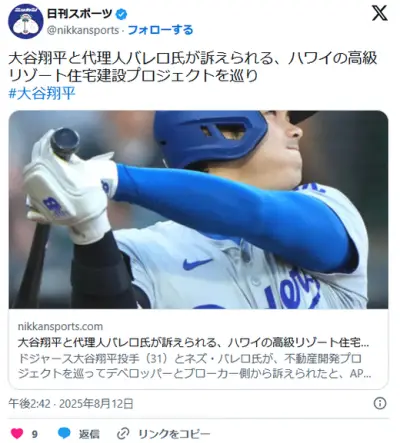The width and height of the screenshot is (400, 443).
Task: Click リンクをコピー to copy the link
Action: click(x=174, y=434)
